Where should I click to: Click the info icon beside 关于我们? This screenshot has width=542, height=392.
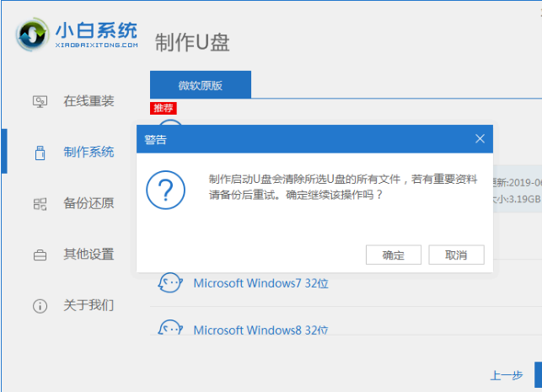pyautogui.click(x=40, y=306)
